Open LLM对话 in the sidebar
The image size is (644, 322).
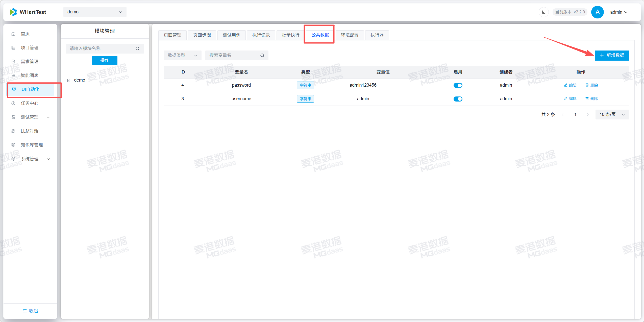29,131
